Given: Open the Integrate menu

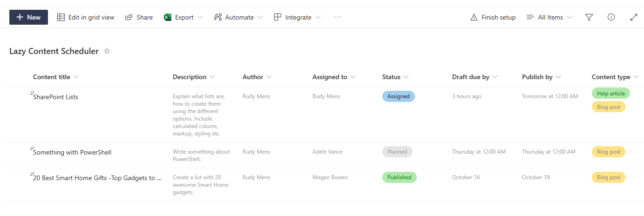Looking at the screenshot, I should [298, 17].
